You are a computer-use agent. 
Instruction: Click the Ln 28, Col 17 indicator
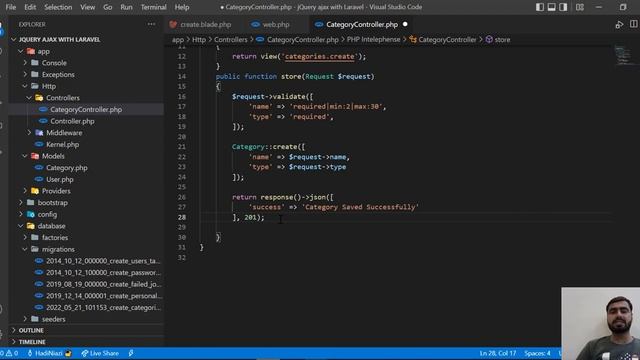click(498, 353)
